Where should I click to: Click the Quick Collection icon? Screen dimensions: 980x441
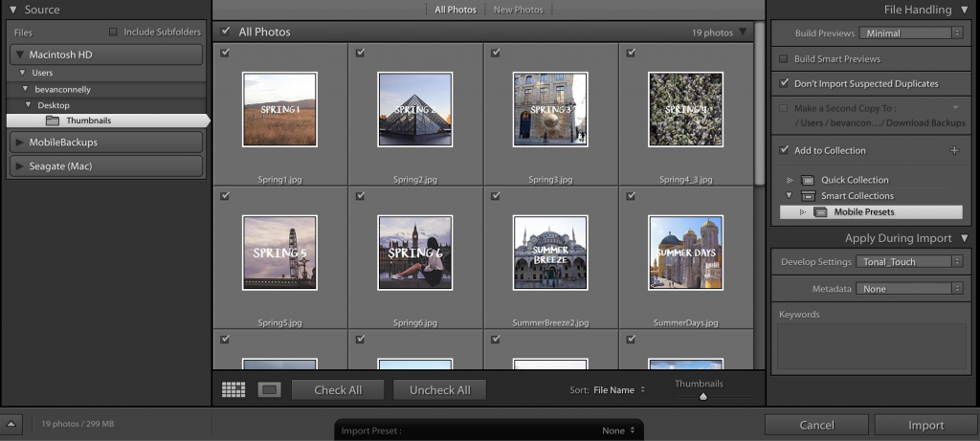(808, 180)
